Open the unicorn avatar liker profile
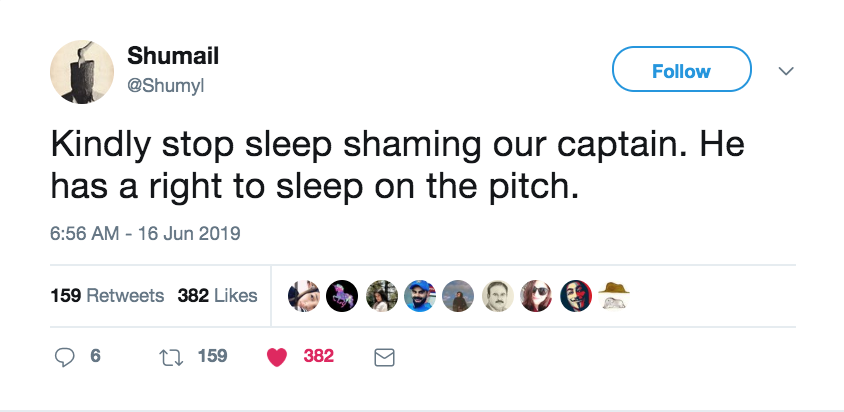Screen dimensions: 844x412 pos(342,294)
